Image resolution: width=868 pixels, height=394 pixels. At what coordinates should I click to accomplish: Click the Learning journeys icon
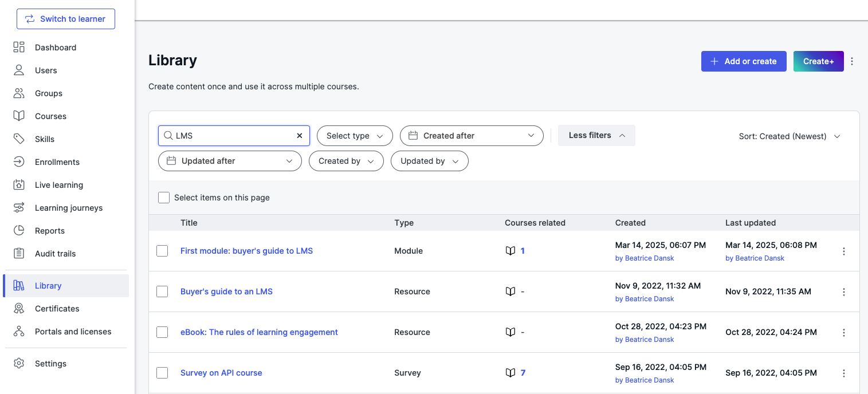pos(19,207)
